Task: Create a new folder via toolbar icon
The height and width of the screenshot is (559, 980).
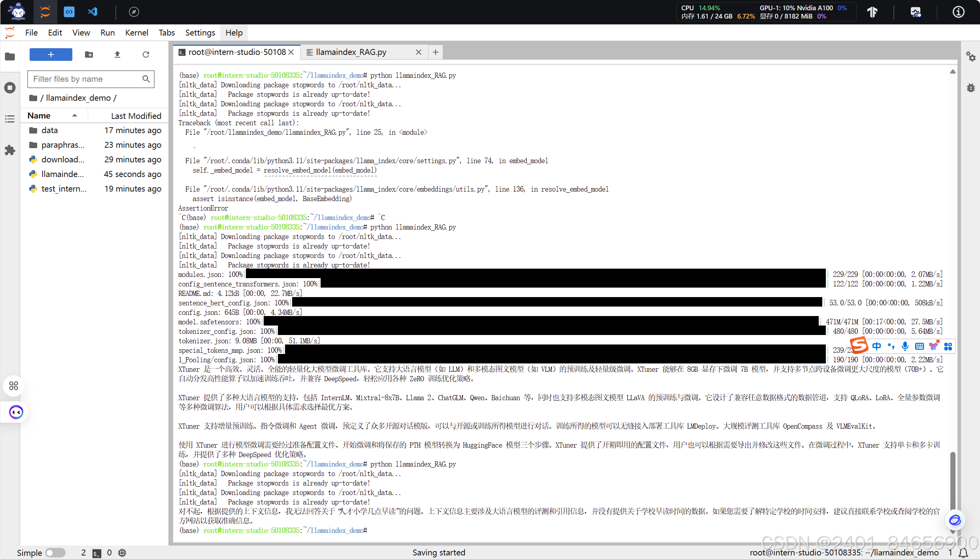Action: (x=89, y=55)
